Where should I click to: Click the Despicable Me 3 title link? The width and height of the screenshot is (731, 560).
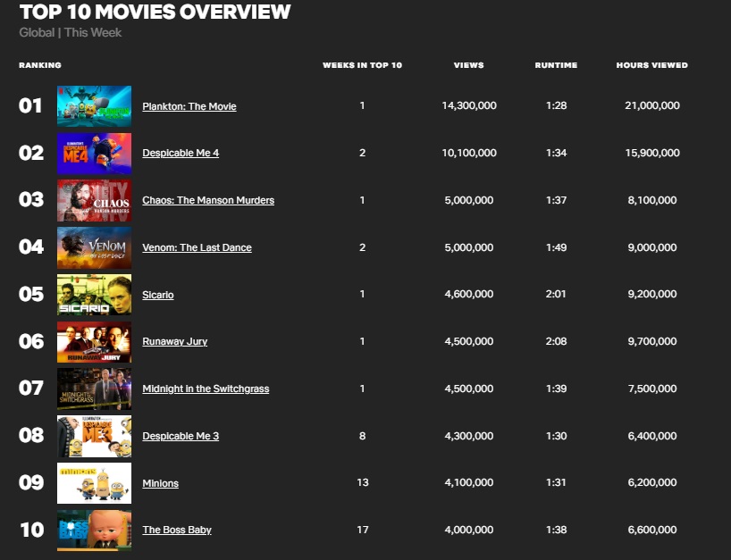tap(181, 437)
